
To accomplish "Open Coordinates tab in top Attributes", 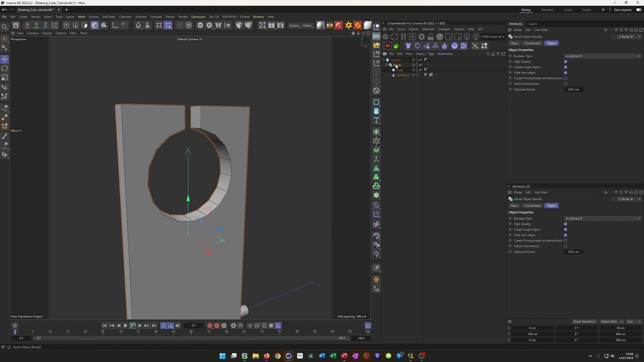I will (x=532, y=43).
